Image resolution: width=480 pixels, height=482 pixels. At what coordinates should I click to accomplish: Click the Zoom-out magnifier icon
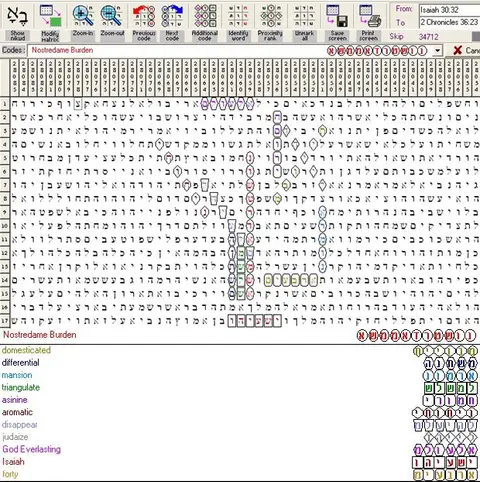[x=112, y=16]
